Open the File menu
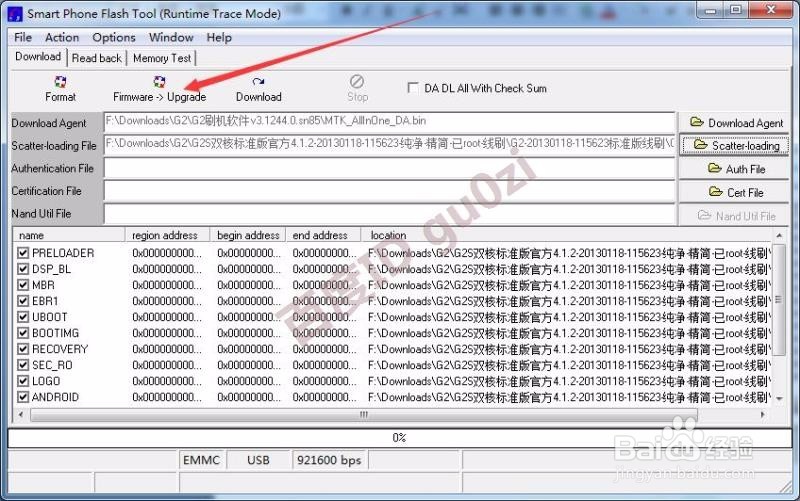The image size is (800, 501). pyautogui.click(x=23, y=37)
